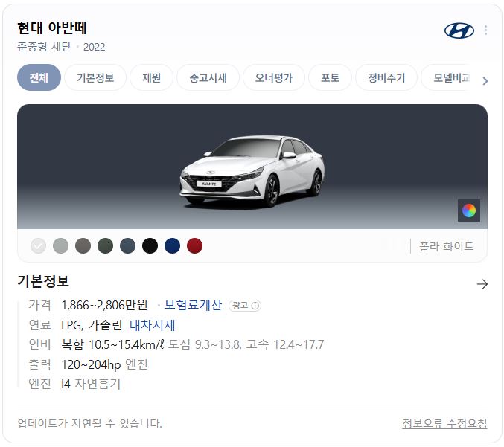This screenshot has height=447, width=504.
Task: Click the 폴라 화이트 color name label
Action: pos(446,246)
